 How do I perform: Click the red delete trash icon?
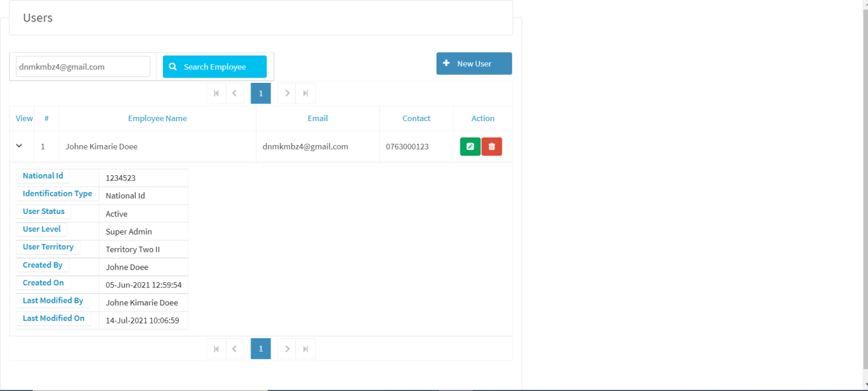(x=492, y=146)
